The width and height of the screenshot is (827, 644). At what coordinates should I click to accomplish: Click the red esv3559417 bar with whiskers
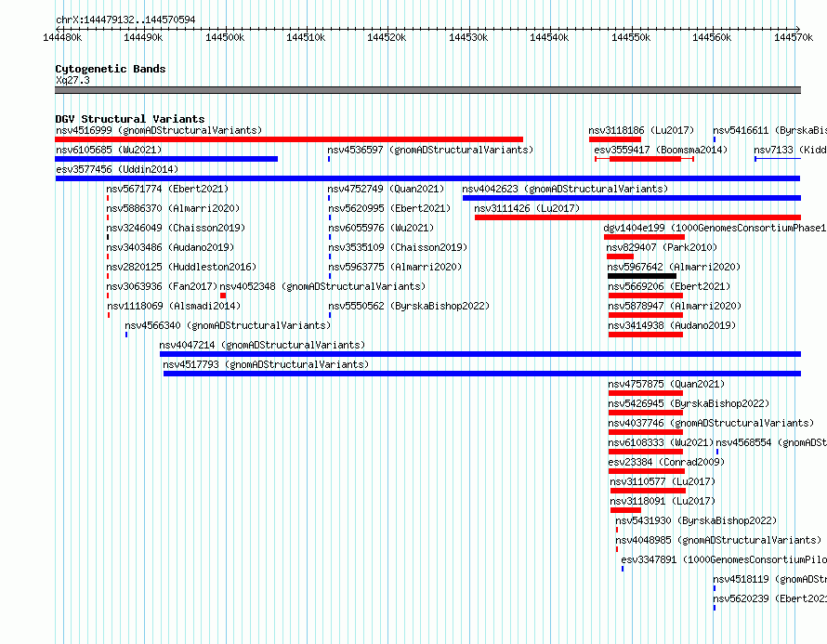pos(645,159)
